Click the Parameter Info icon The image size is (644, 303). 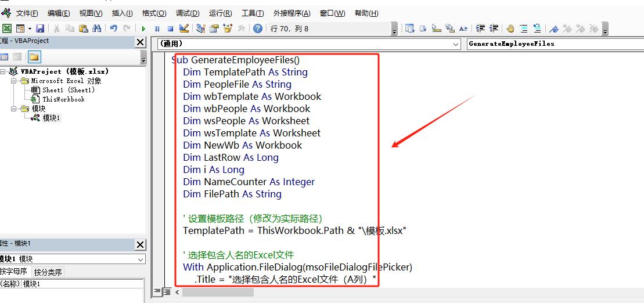click(x=450, y=28)
